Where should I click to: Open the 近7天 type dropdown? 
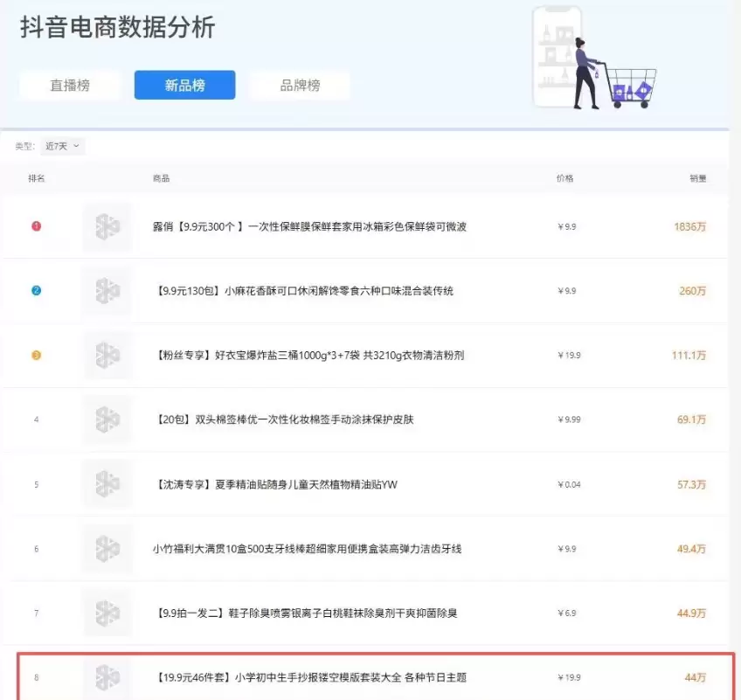point(62,146)
